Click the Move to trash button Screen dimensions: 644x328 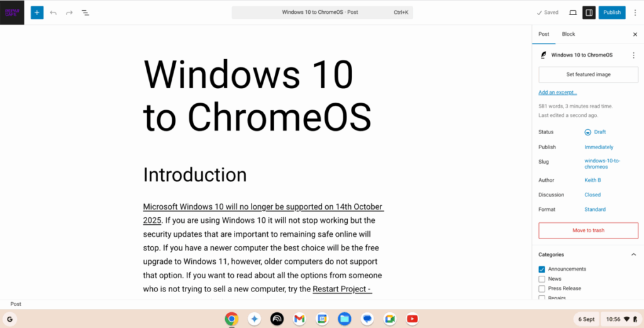pyautogui.click(x=588, y=230)
